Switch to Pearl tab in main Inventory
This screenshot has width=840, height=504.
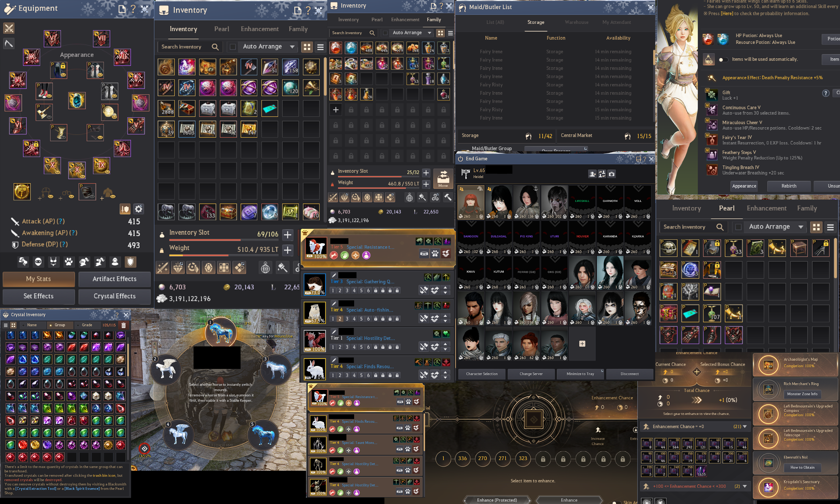[x=221, y=29]
